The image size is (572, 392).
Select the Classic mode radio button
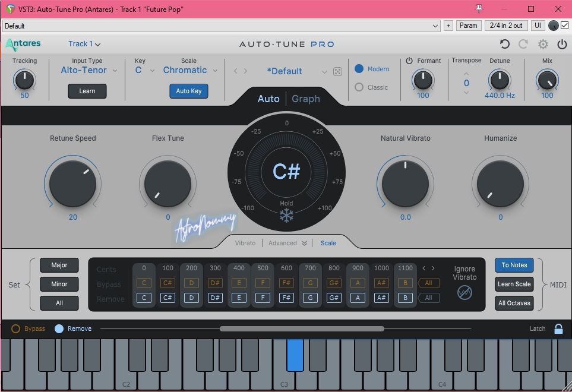coord(359,87)
